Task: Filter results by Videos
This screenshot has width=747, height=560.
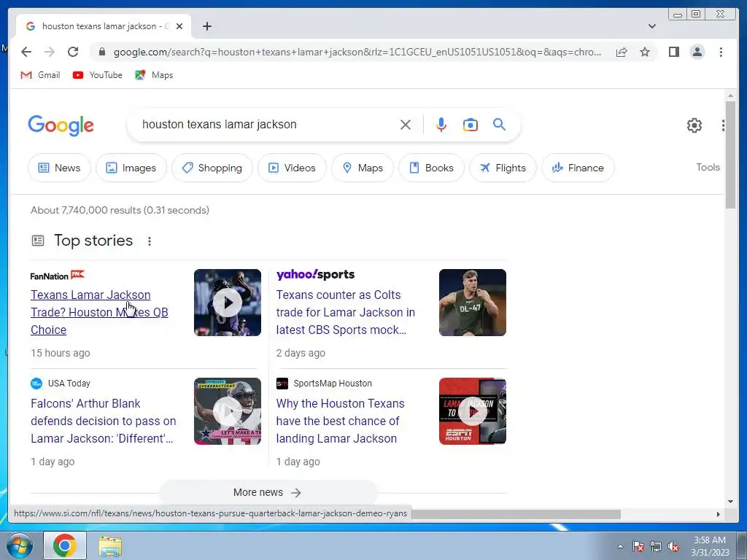Action: pyautogui.click(x=292, y=168)
